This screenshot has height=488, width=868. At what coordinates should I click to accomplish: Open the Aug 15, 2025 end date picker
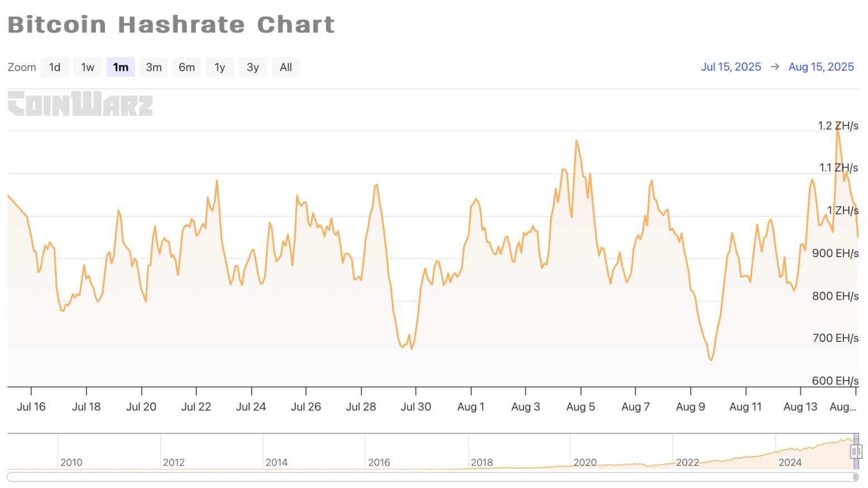(821, 67)
